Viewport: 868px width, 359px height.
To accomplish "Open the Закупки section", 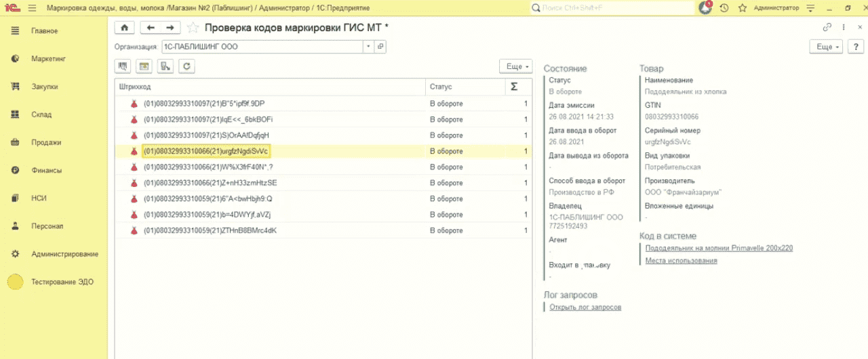I will [x=44, y=87].
